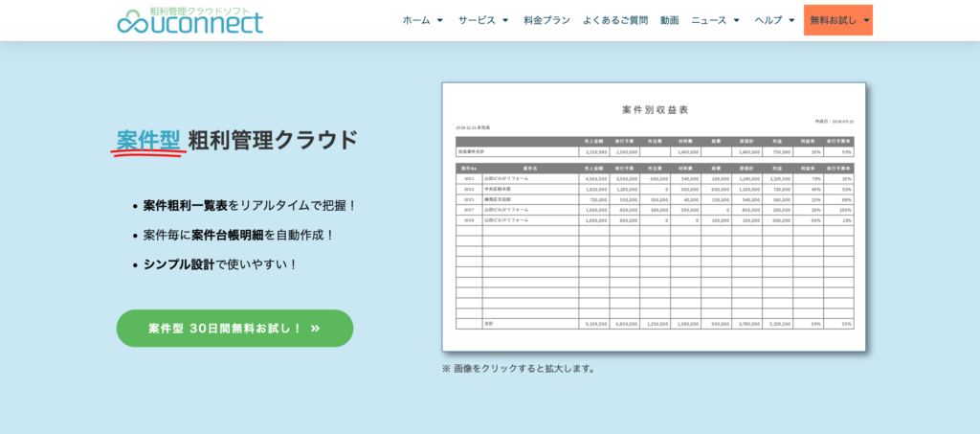Expand the サービス dropdown arrow
The height and width of the screenshot is (434, 980).
(x=505, y=20)
